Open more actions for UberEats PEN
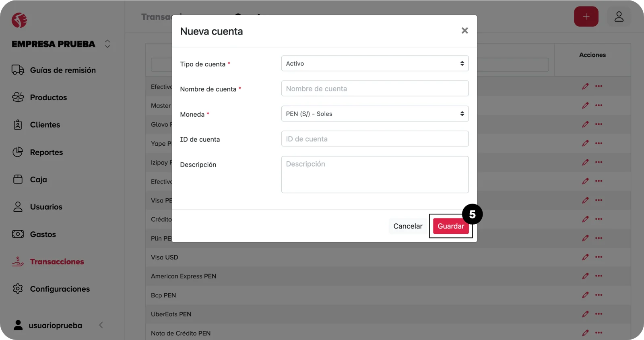Screen dimensions: 644x340 point(599,314)
